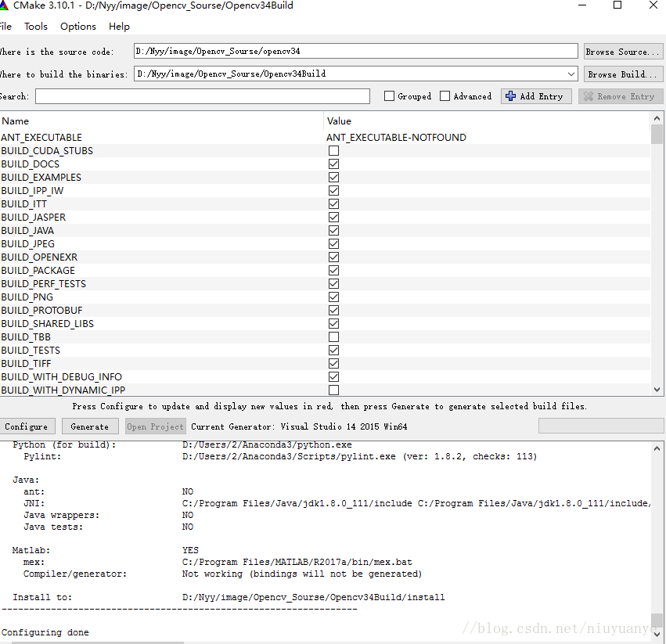Uncheck BUILD_TESTS checkbox
This screenshot has width=666, height=644.
coord(334,351)
